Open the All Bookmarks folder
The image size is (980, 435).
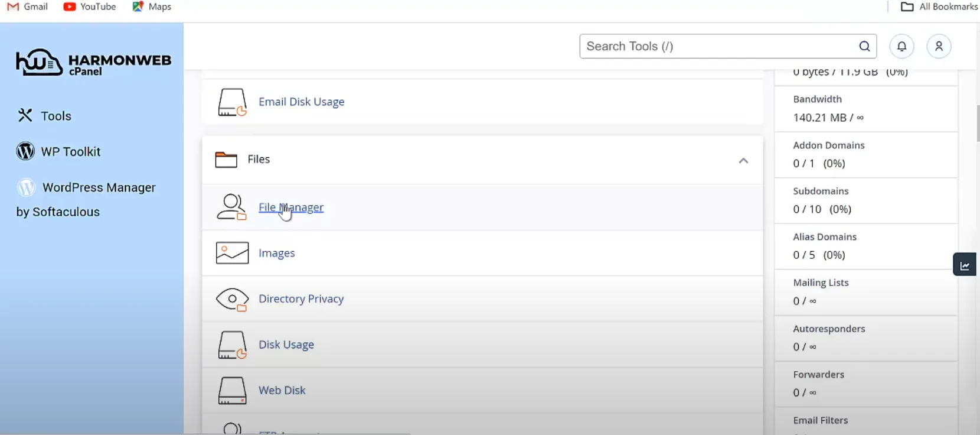tap(939, 7)
